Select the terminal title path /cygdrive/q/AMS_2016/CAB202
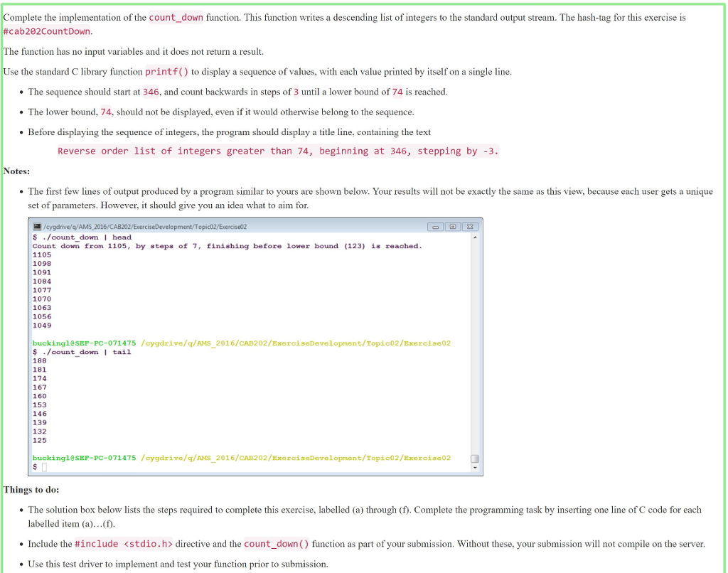The width and height of the screenshot is (728, 573). [85, 226]
